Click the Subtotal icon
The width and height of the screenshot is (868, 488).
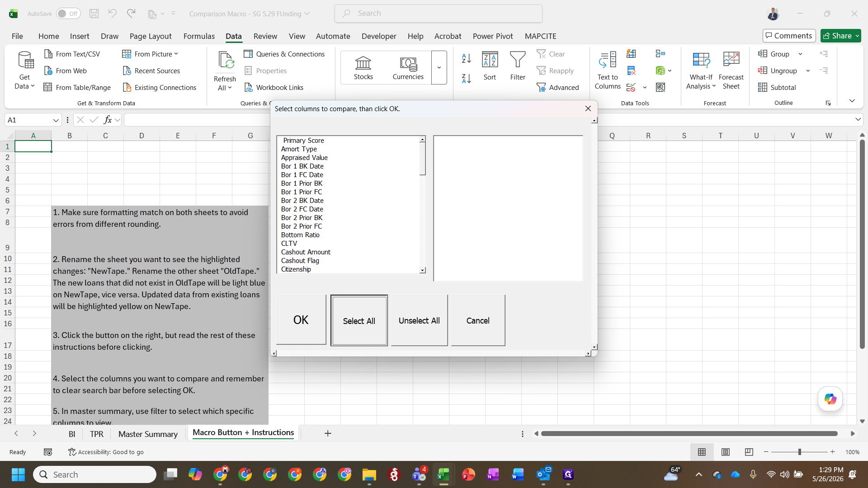click(763, 87)
